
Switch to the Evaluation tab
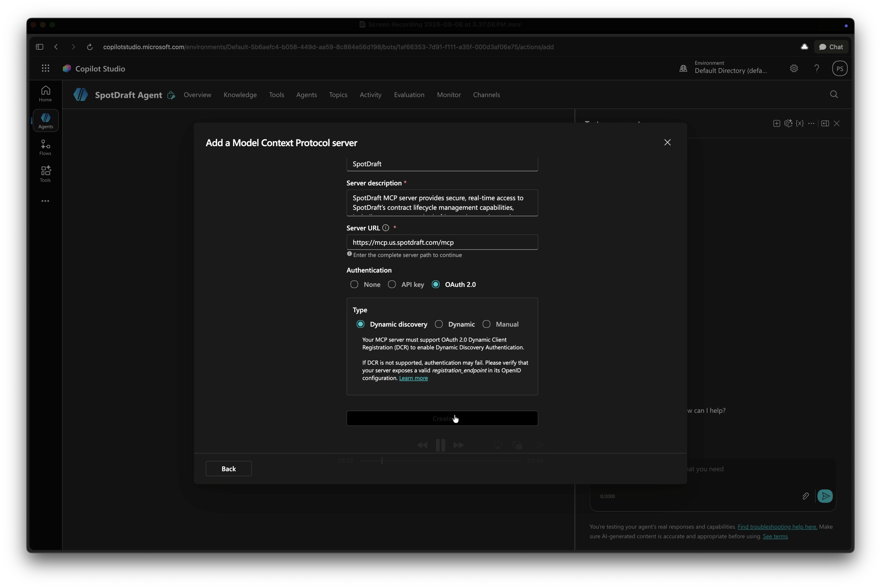pyautogui.click(x=409, y=95)
